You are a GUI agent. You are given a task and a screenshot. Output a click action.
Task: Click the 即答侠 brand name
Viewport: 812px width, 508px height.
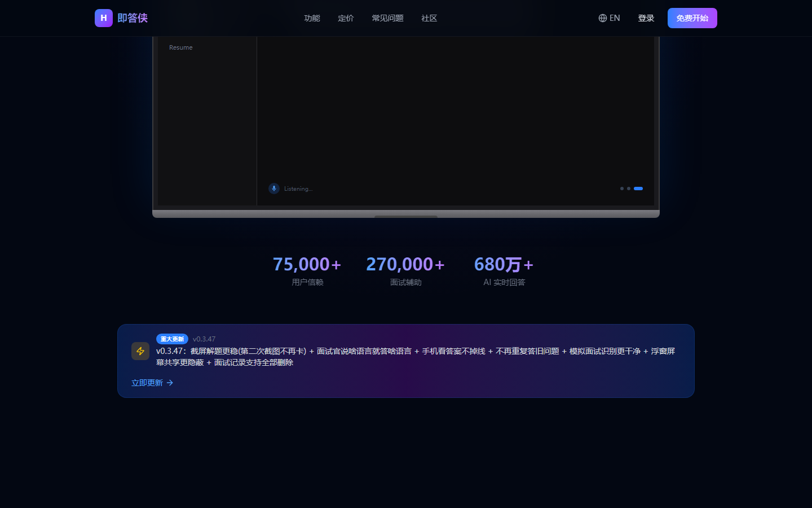(x=133, y=18)
